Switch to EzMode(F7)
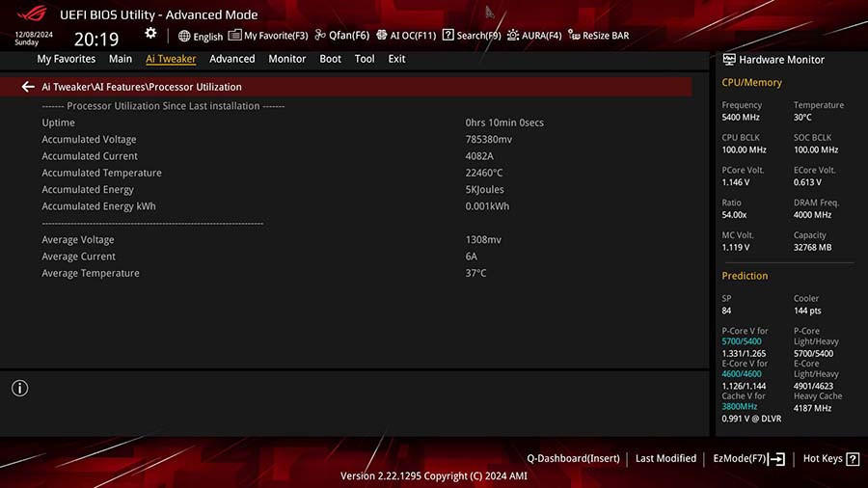 point(739,459)
